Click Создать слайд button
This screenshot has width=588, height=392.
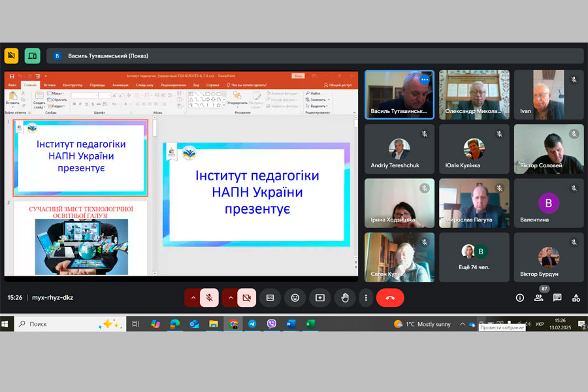(x=39, y=100)
